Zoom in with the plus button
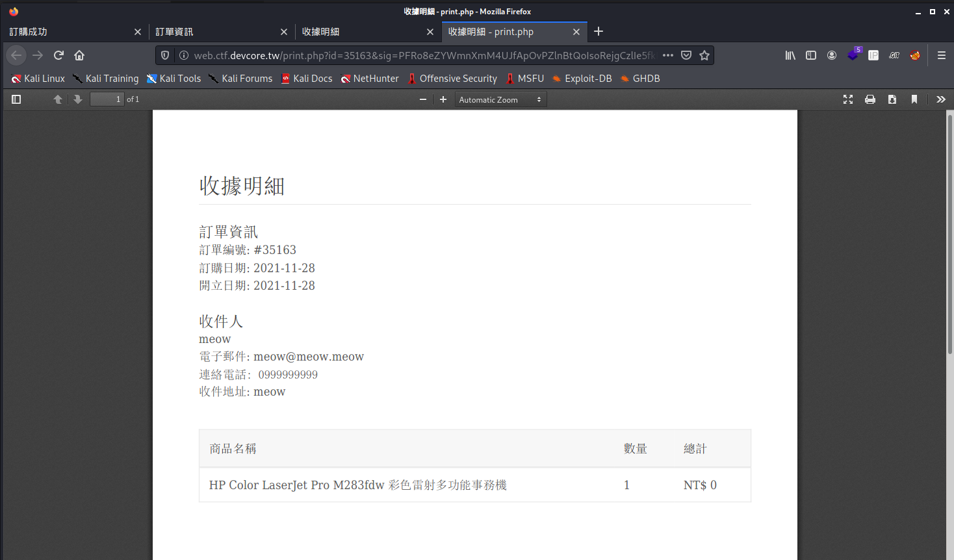This screenshot has width=954, height=560. point(443,99)
